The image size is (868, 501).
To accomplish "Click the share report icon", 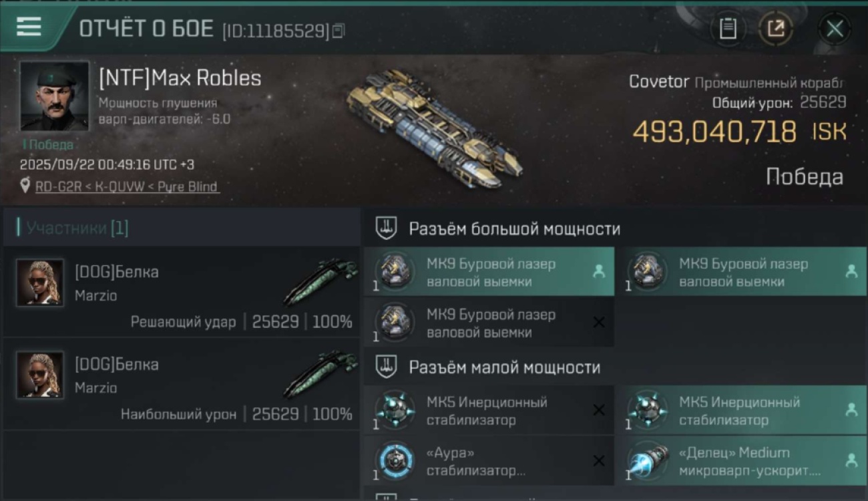I will (x=776, y=29).
